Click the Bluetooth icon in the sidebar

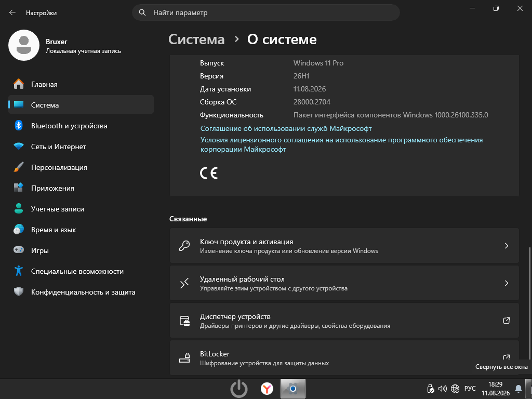[19, 126]
